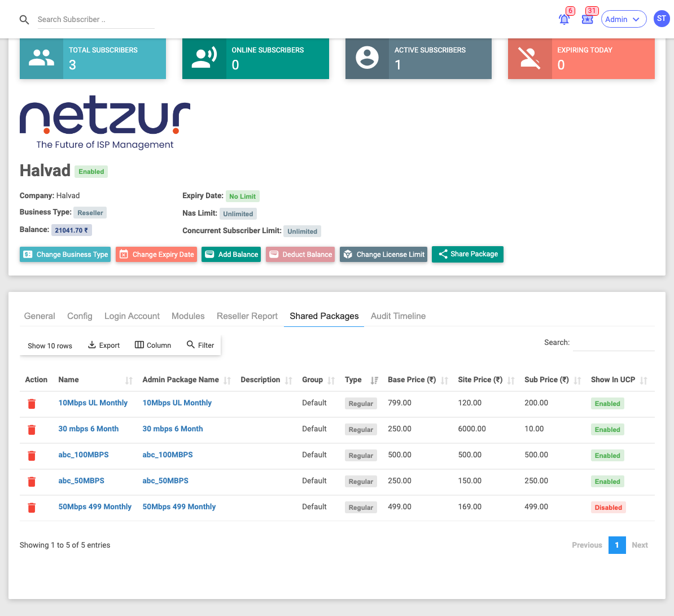
Task: Open the Admin dropdown
Action: tap(623, 19)
